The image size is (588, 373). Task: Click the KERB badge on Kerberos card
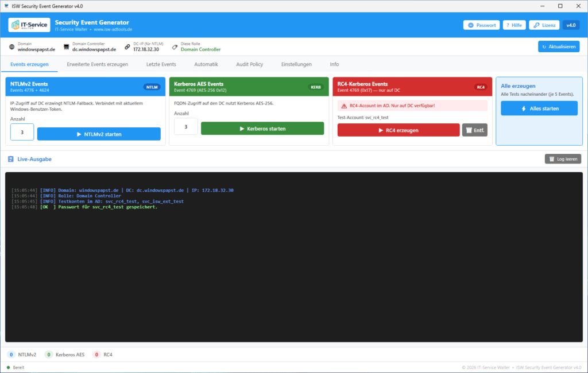(x=316, y=87)
